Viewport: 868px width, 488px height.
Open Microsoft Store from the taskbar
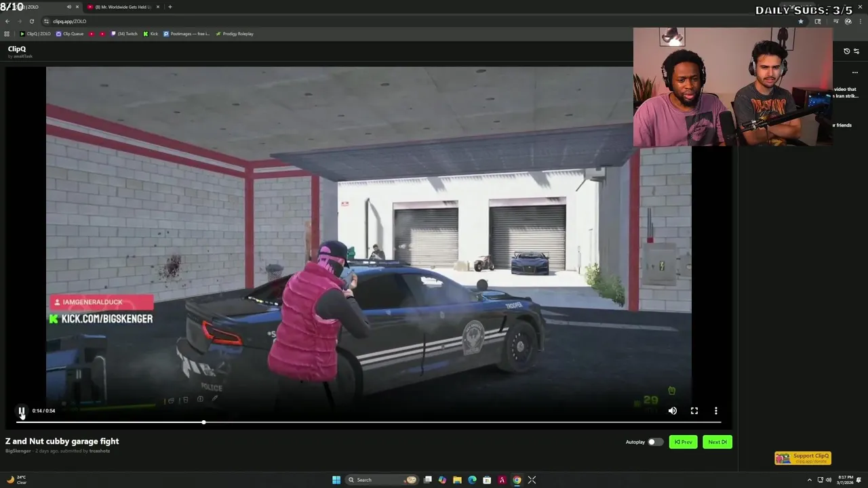(487, 480)
